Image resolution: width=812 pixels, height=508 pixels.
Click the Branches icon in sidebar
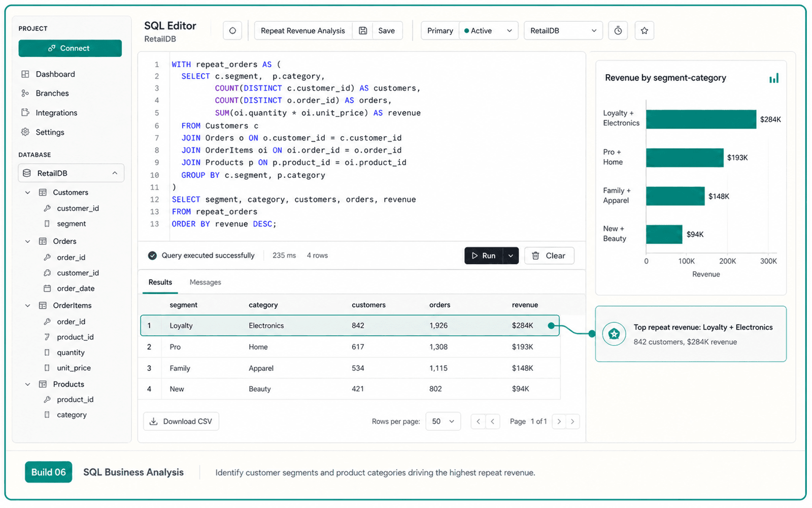pos(25,93)
